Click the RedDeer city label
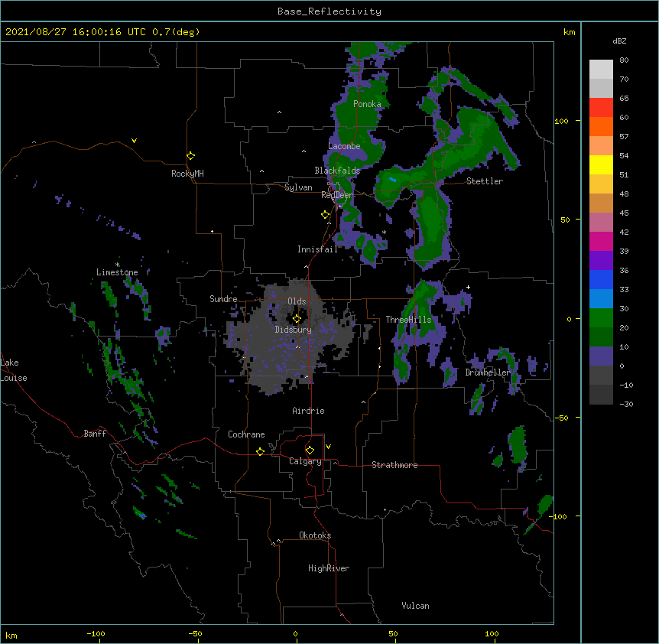 point(337,195)
